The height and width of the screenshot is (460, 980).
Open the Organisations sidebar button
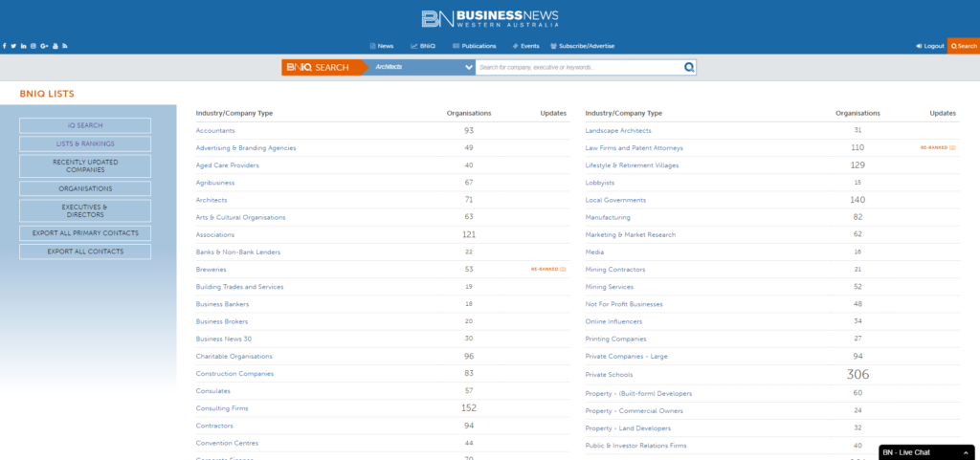pyautogui.click(x=85, y=188)
